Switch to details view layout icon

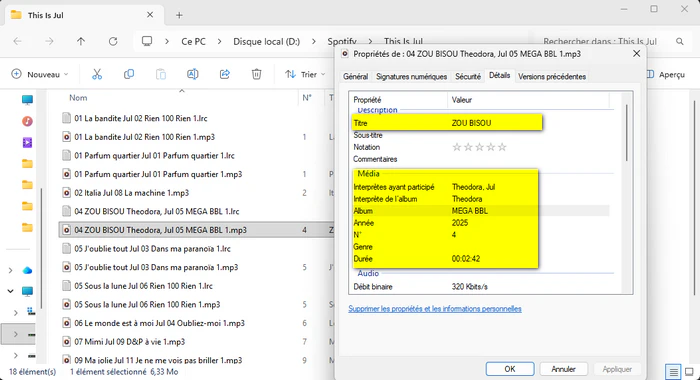(673, 371)
